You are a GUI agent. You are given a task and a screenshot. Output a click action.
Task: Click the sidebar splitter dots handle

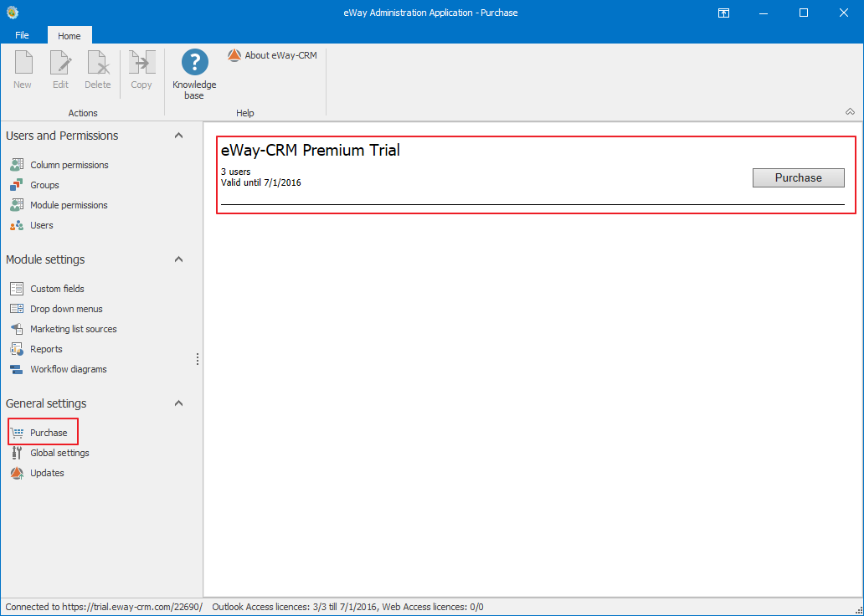coord(198,359)
